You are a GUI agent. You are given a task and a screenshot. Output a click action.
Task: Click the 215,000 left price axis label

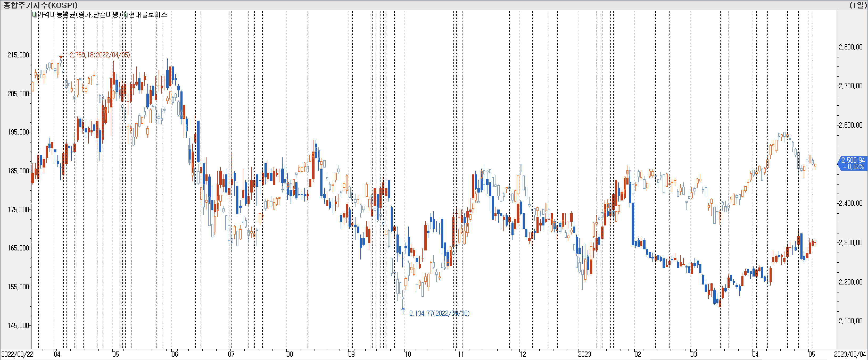coord(18,55)
